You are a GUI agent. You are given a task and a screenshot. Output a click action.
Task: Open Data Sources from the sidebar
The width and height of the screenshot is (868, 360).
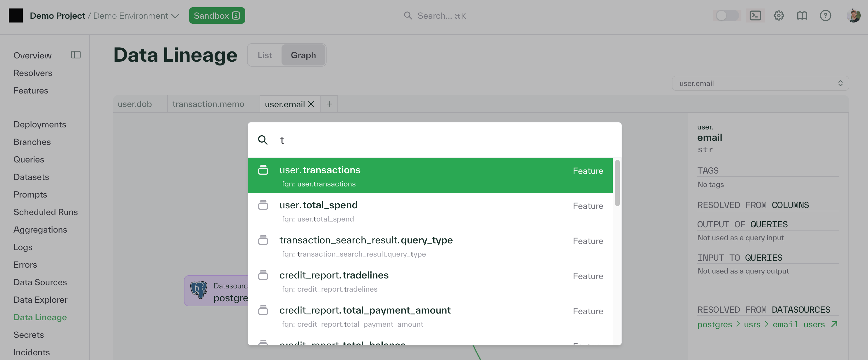pos(40,282)
